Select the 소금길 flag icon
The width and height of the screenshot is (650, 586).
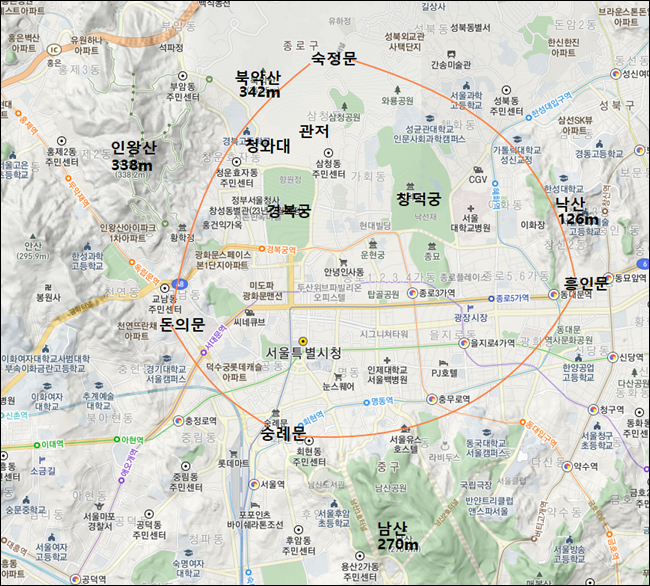tap(41, 460)
